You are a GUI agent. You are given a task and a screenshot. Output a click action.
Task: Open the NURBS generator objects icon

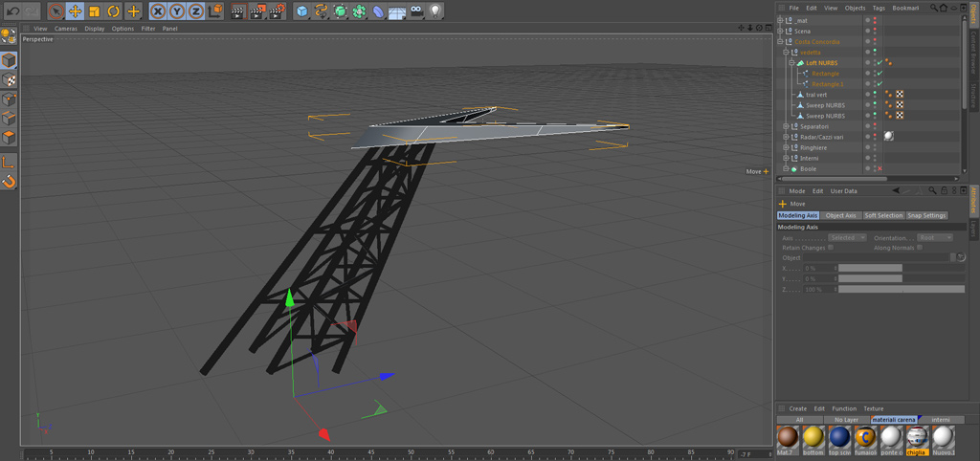[x=341, y=11]
